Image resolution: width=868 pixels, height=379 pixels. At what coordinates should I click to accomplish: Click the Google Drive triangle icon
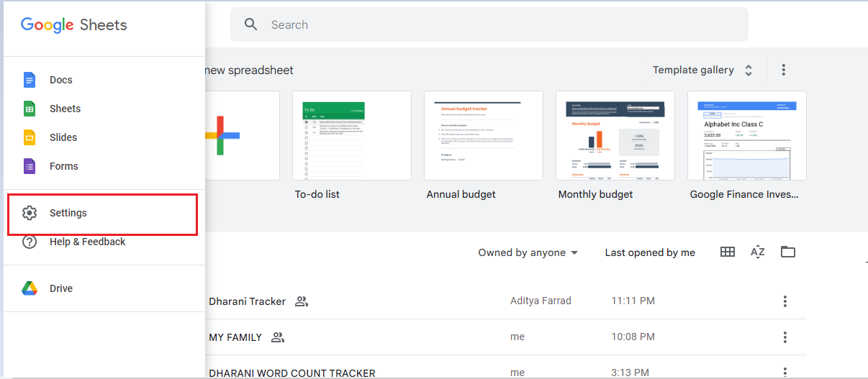pyautogui.click(x=30, y=288)
